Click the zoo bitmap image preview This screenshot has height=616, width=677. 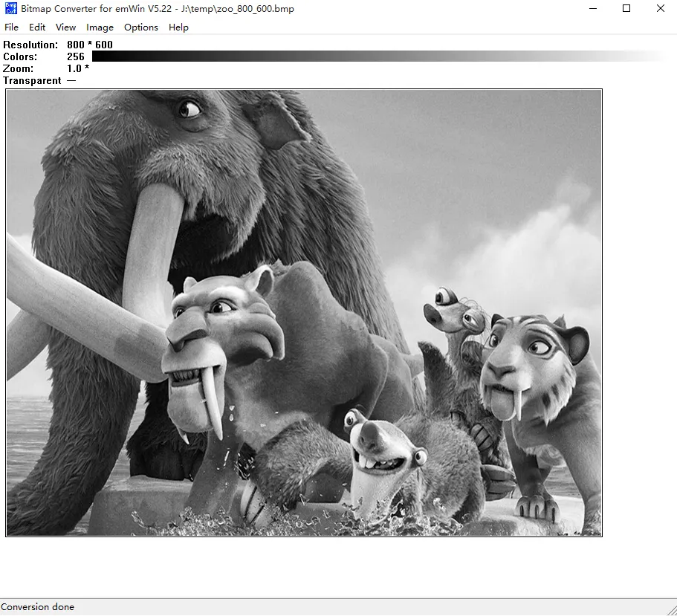[x=304, y=313]
